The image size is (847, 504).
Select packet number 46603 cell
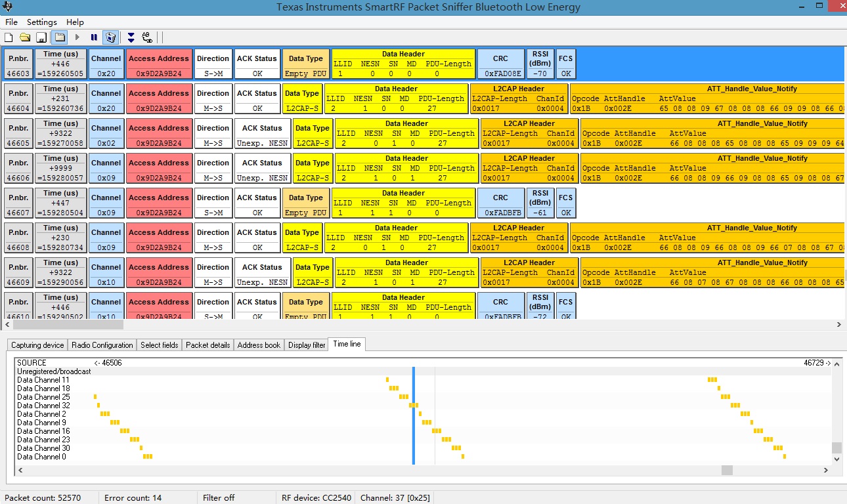tap(18, 64)
